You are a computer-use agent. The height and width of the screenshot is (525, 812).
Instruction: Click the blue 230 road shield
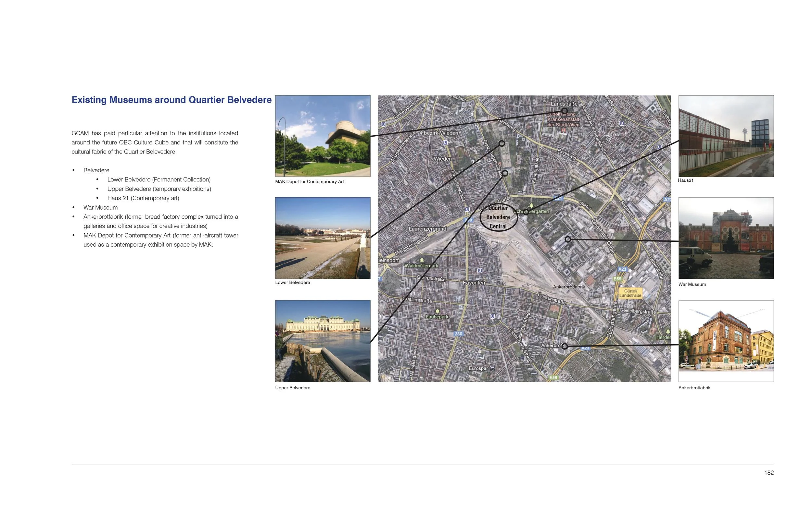(458, 334)
